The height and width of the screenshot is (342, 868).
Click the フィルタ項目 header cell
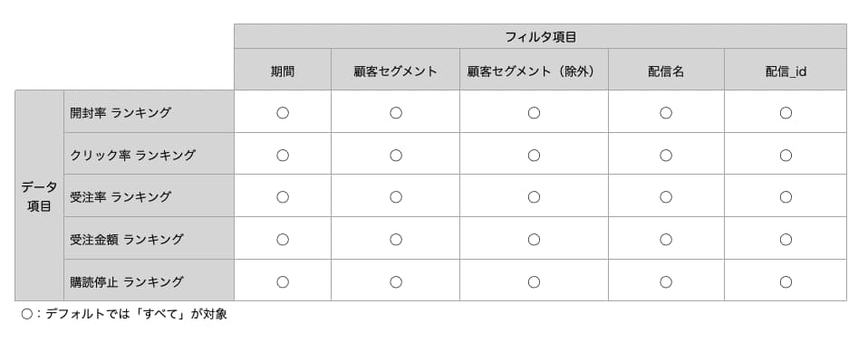540,36
